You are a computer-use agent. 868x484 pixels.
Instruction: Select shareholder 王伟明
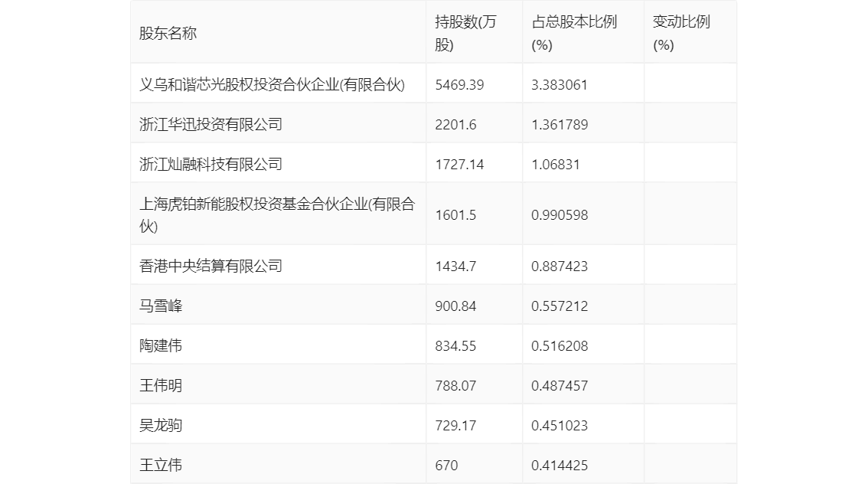click(x=161, y=386)
